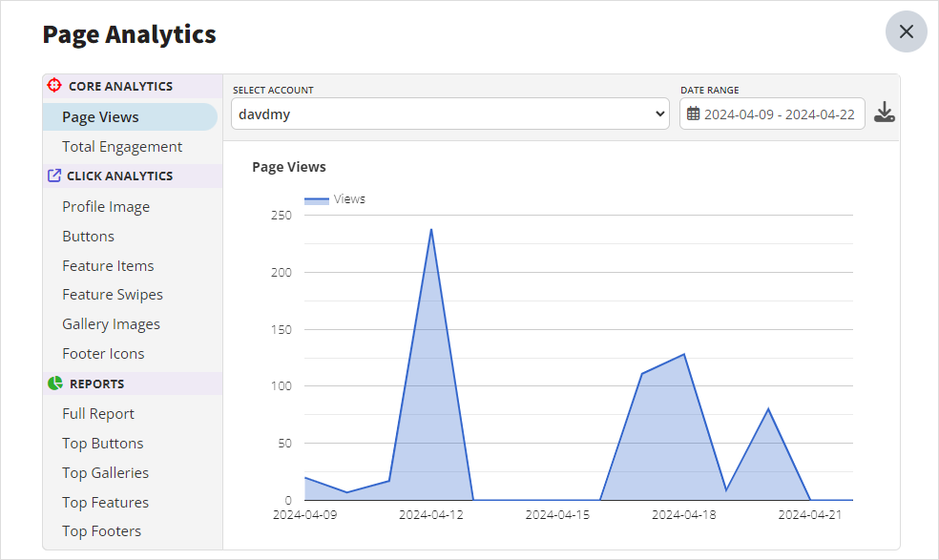Click the Reports pie chart icon

pos(55,384)
